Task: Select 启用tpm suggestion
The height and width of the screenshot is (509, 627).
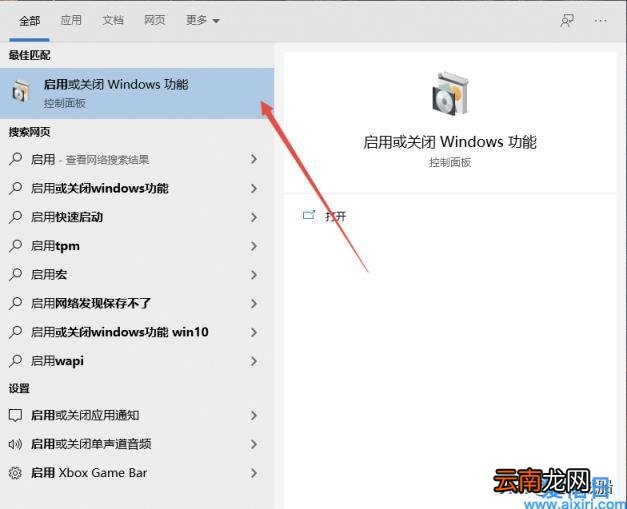Action: 137,246
